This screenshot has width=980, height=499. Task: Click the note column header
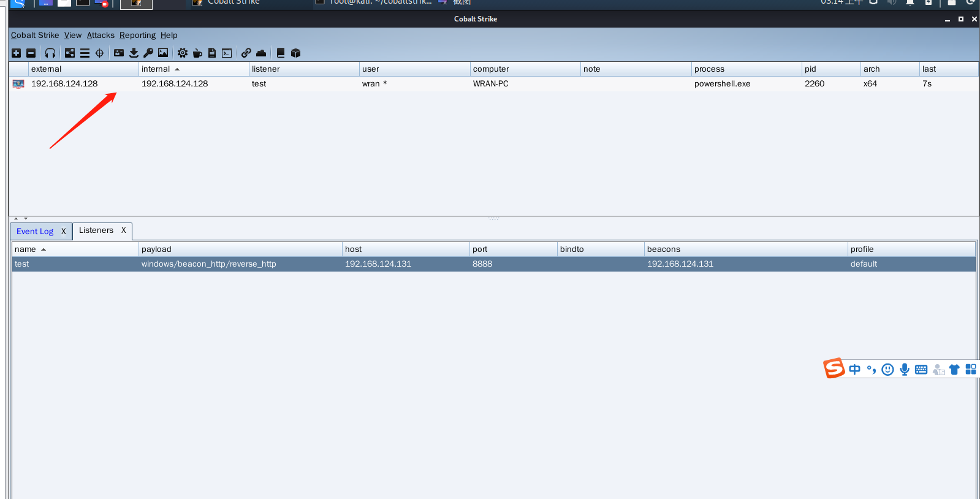[636, 69]
